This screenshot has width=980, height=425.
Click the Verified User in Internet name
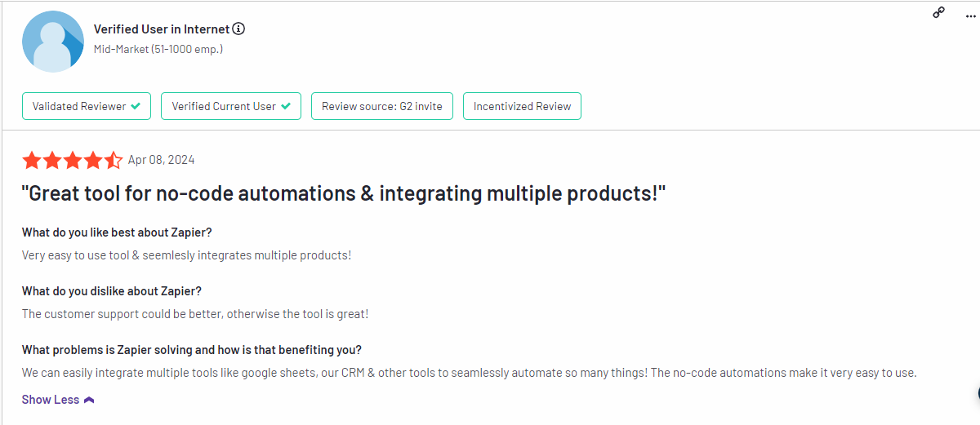[161, 29]
